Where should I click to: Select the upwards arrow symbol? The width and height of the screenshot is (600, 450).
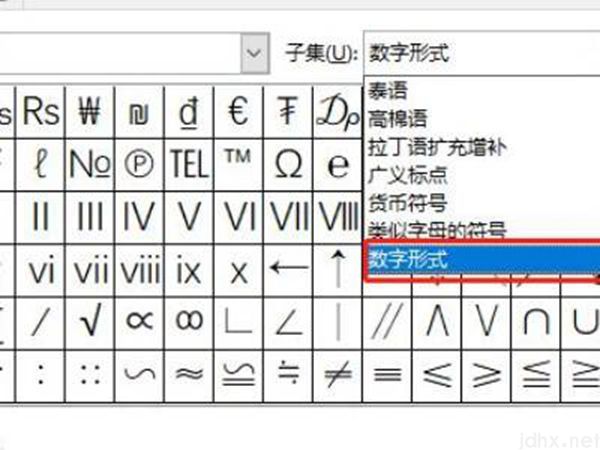click(x=338, y=271)
